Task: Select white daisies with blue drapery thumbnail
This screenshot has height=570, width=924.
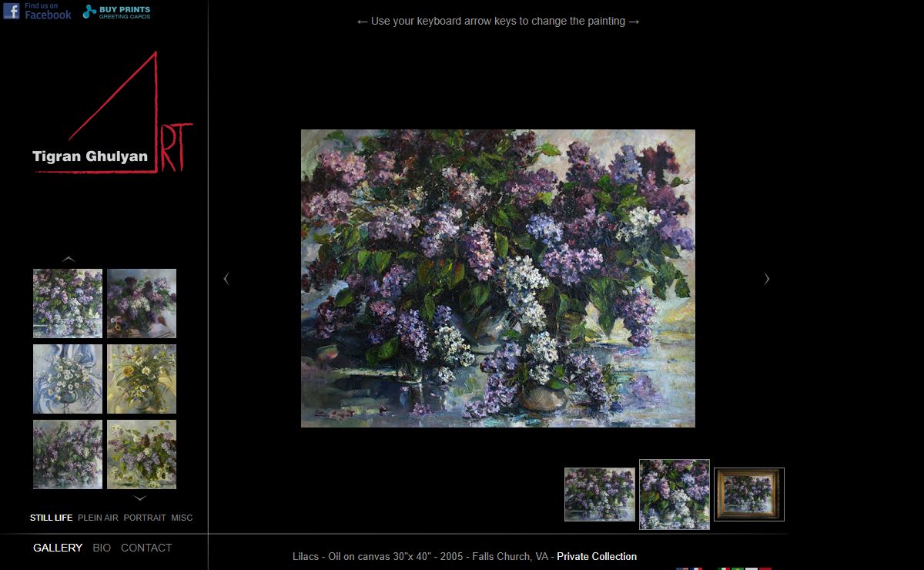Action: (x=68, y=379)
